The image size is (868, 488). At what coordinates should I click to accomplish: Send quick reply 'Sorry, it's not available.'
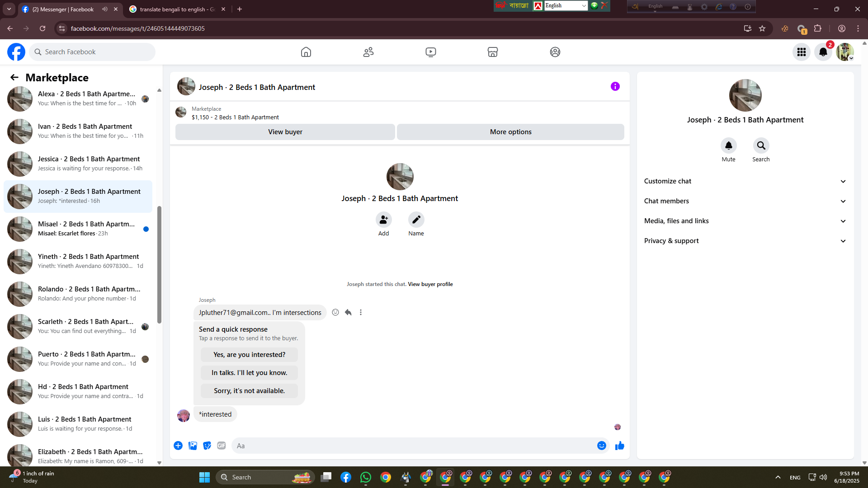coord(249,391)
